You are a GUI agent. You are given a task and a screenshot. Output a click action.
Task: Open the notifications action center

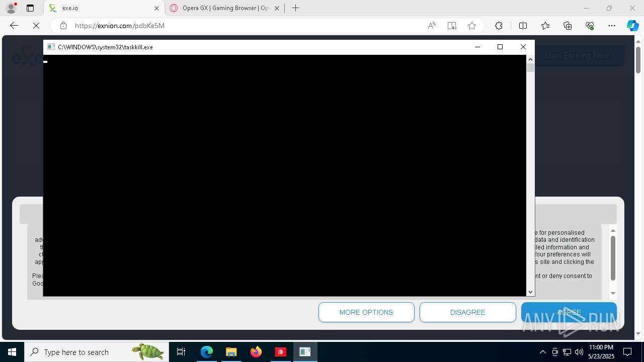click(x=627, y=352)
